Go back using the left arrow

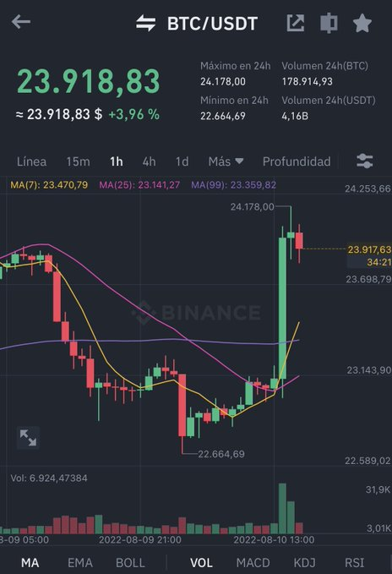[21, 22]
